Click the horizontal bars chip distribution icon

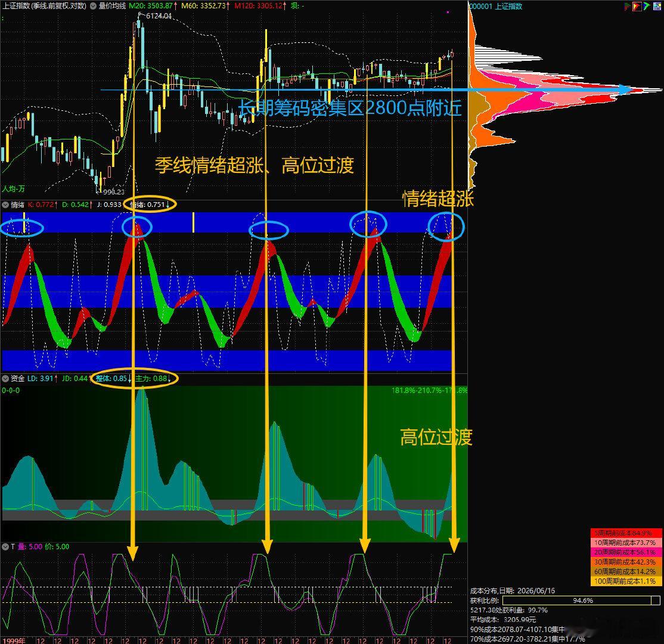627,7
